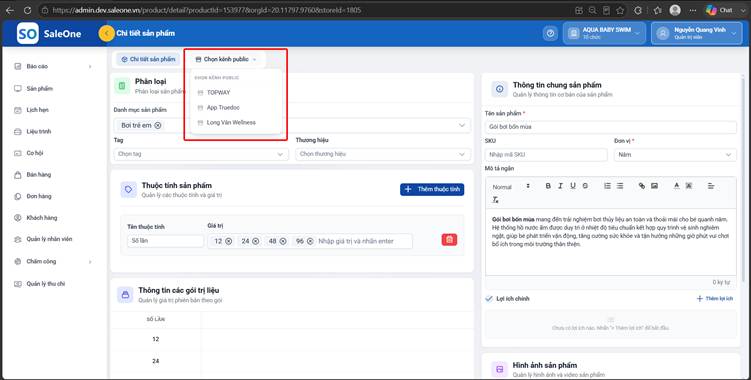Click the Liệu trình sidebar icon
This screenshot has width=751, height=380.
pos(18,131)
